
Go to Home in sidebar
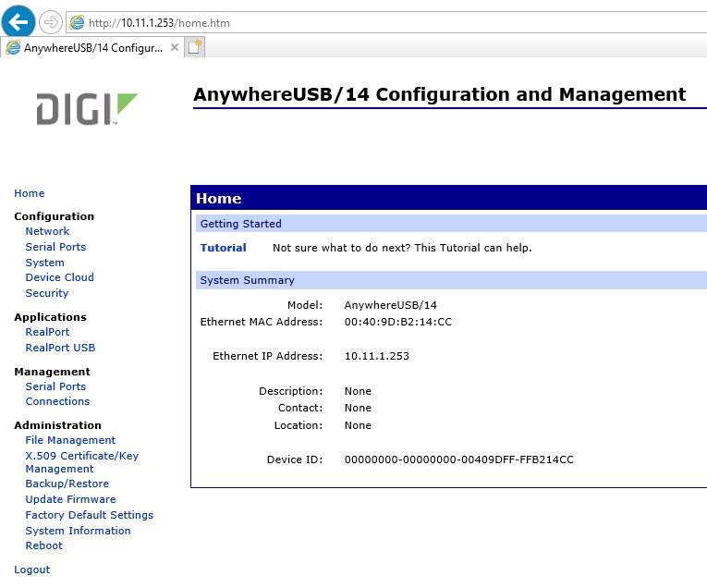click(x=29, y=193)
